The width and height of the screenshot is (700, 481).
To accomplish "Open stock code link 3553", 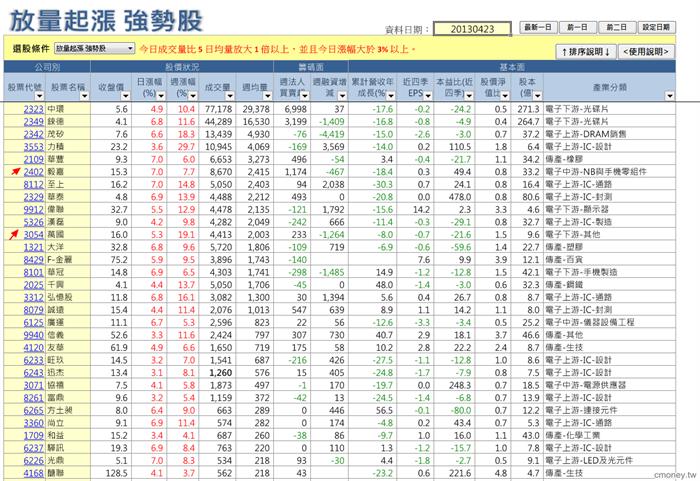I will 33,146.
